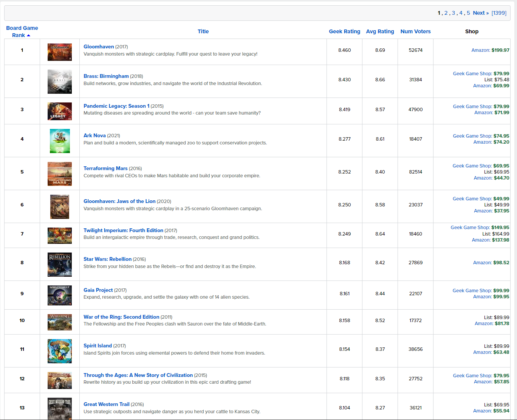Sort by Geek Rating column
This screenshot has width=517, height=420.
click(345, 31)
